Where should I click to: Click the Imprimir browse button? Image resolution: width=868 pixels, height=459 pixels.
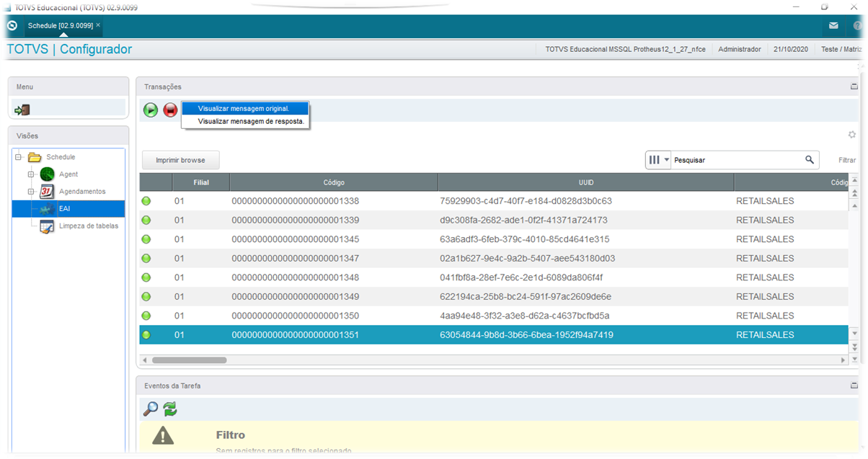180,160
